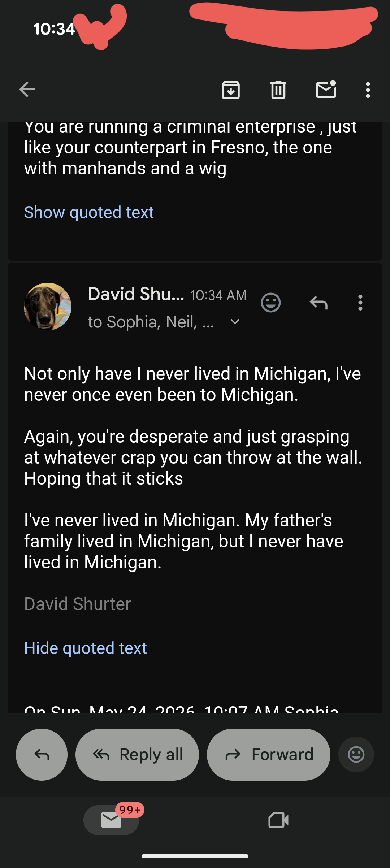Tap the bottom Reply button
Screen dimensions: 390x868
pyautogui.click(x=42, y=754)
